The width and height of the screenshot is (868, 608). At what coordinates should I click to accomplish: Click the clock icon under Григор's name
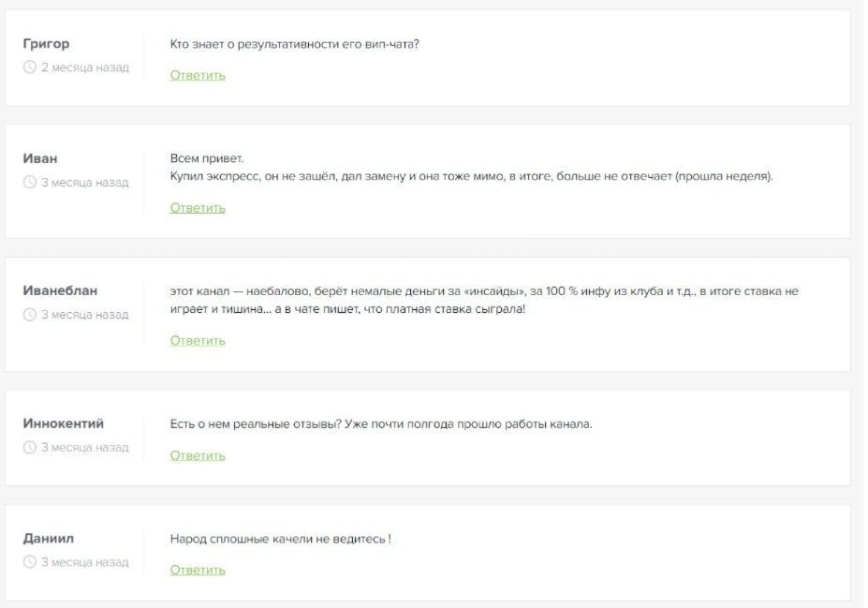pyautogui.click(x=29, y=67)
